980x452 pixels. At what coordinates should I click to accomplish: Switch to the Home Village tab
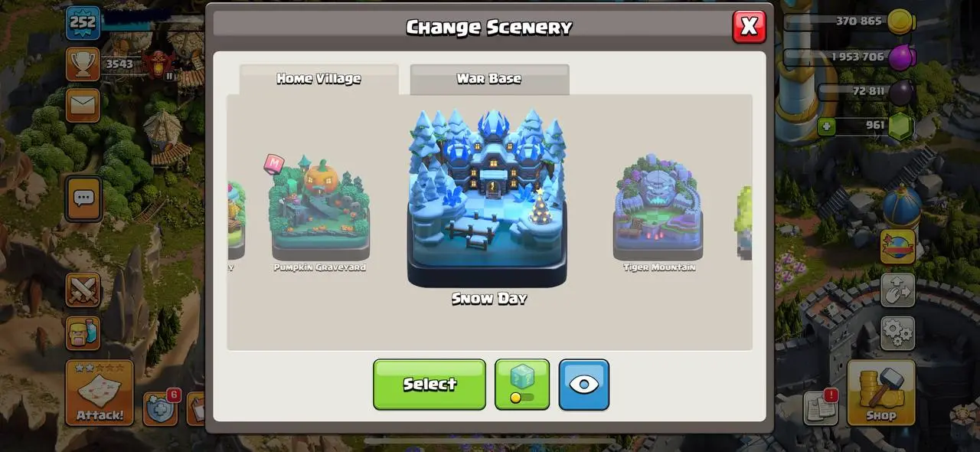point(318,79)
